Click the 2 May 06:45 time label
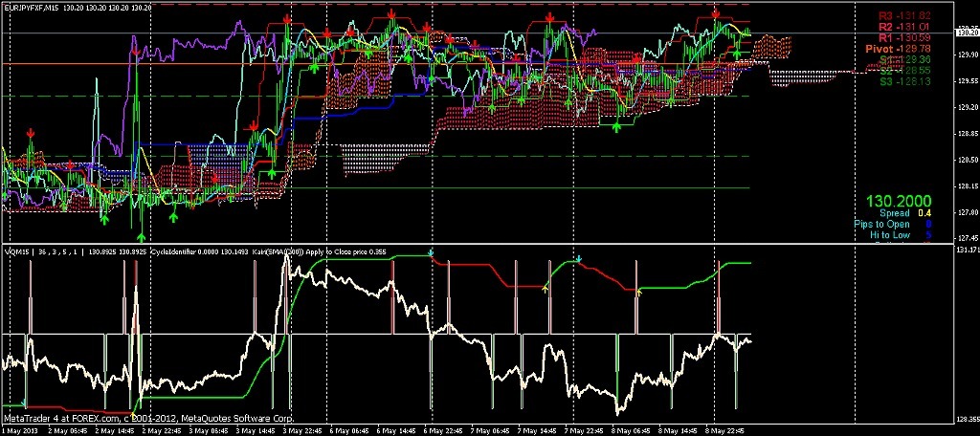The image size is (980, 436). point(68,430)
